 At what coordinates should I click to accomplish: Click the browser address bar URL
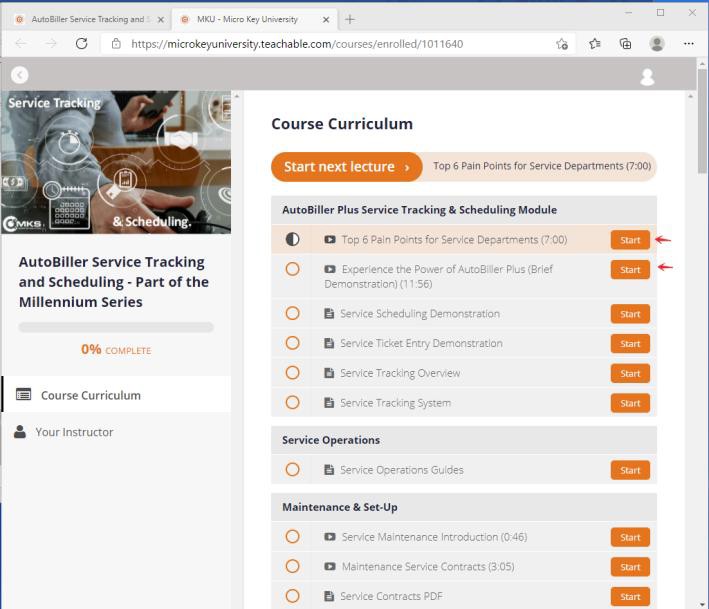pos(297,44)
